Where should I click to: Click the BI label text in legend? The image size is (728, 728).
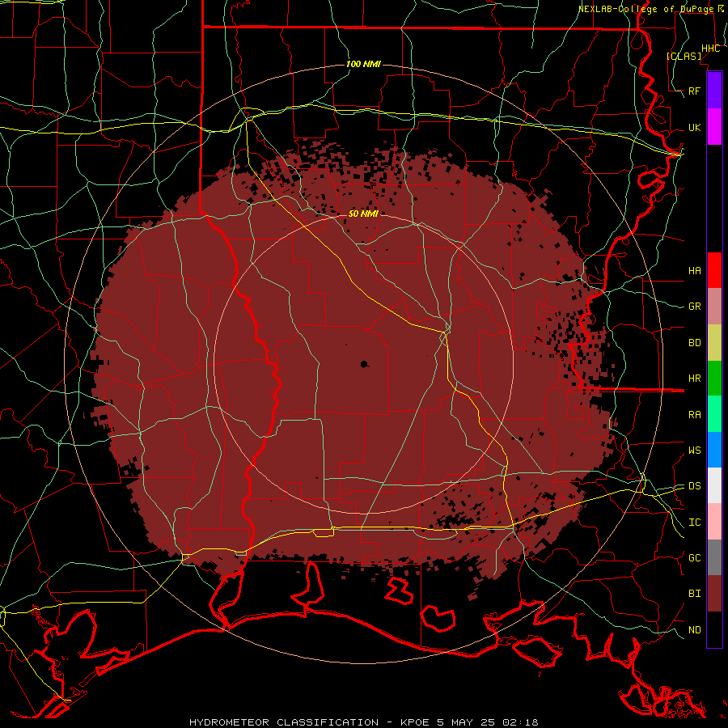coord(694,594)
